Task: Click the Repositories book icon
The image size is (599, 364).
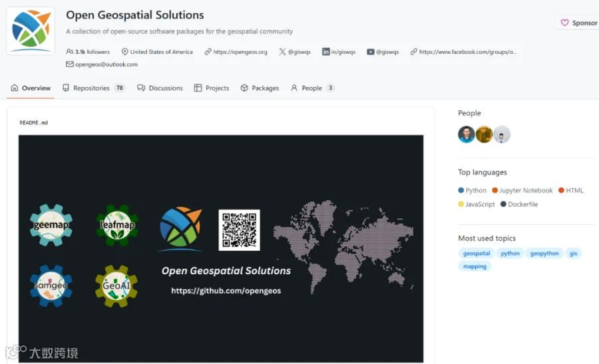Action: [x=66, y=88]
